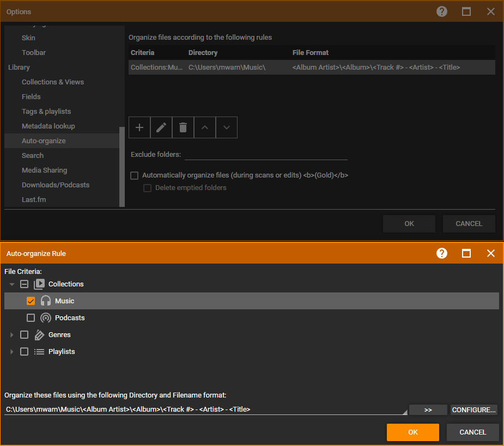
Task: Open Search settings page
Action: [33, 156]
